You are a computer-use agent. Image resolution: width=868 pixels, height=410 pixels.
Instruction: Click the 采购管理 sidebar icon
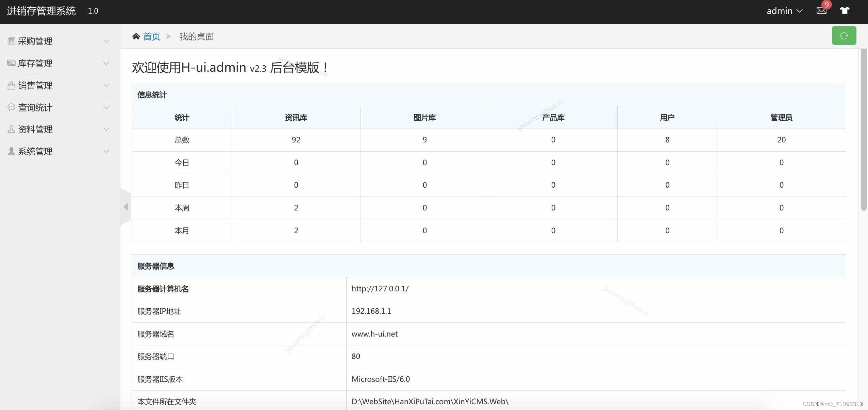(x=11, y=41)
